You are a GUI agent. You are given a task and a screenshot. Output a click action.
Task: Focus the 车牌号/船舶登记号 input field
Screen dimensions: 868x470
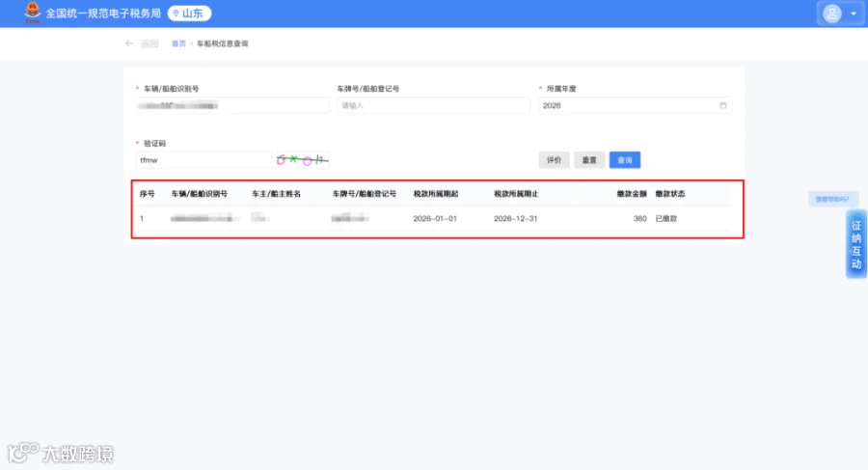tap(433, 105)
